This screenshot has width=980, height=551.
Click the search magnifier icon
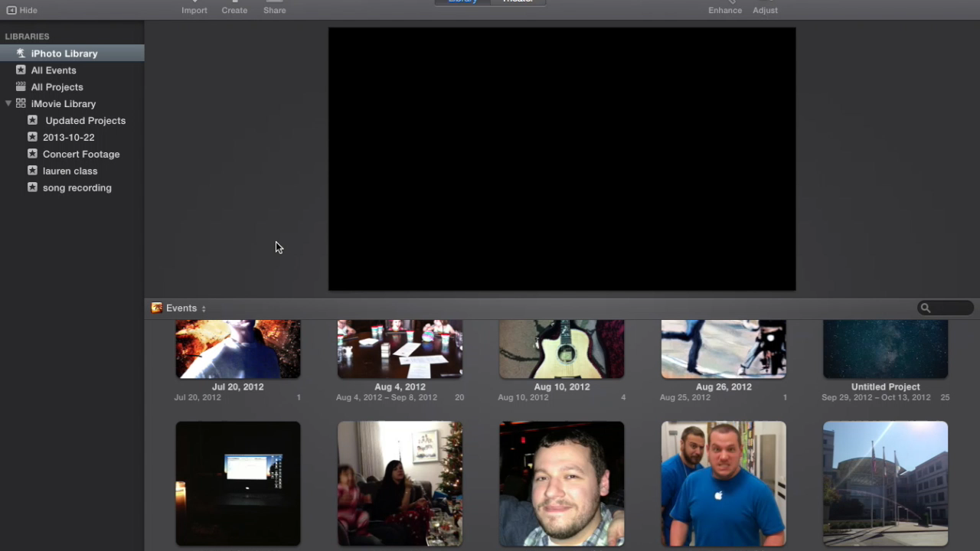tap(926, 308)
